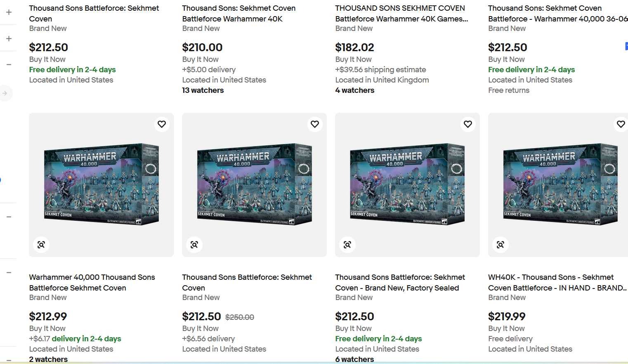628x364 pixels.
Task: Expand second plus filter section in sidebar
Action: pos(9,38)
